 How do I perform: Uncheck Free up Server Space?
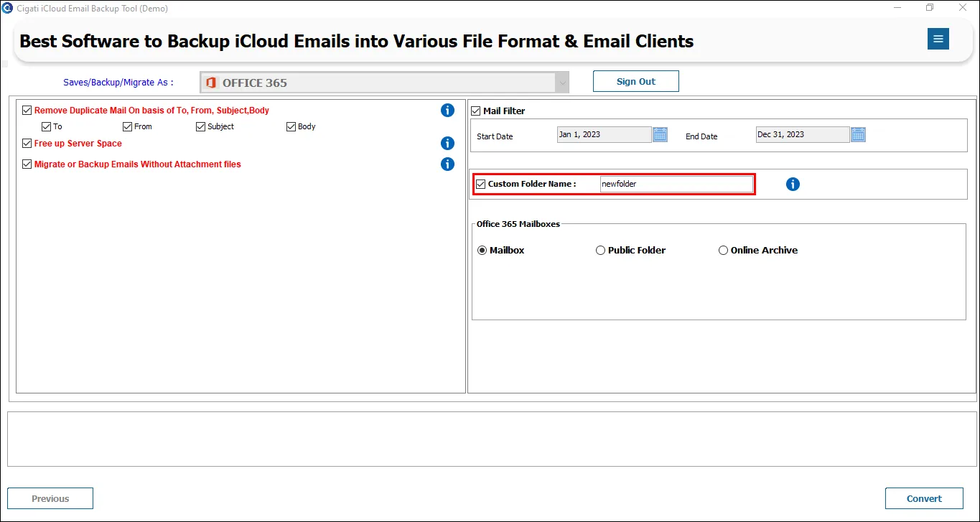pyautogui.click(x=27, y=144)
